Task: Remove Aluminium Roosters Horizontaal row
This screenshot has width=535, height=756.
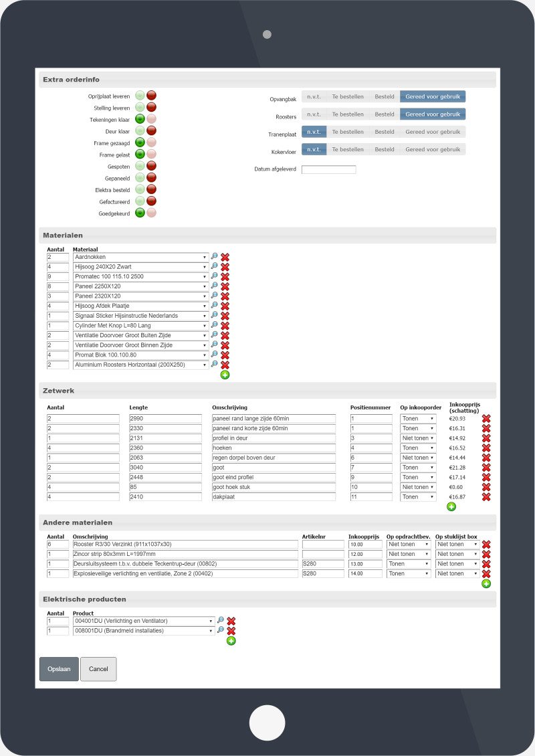Action: [225, 365]
